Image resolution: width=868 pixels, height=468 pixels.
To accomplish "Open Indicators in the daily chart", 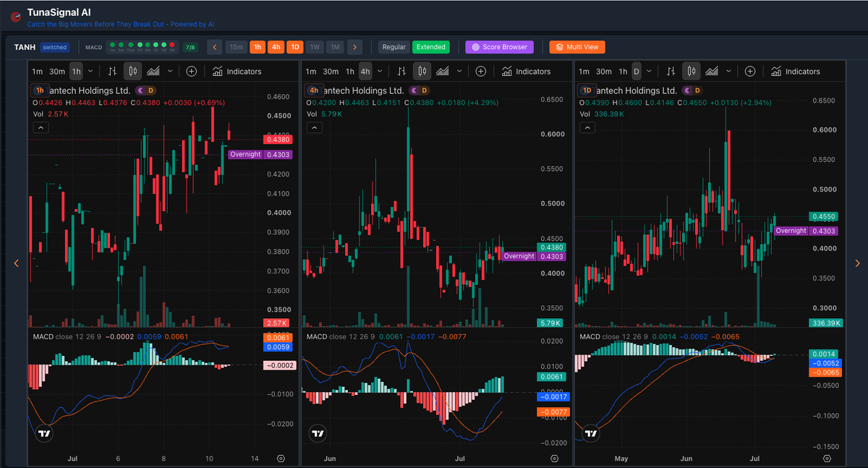I will [x=796, y=71].
